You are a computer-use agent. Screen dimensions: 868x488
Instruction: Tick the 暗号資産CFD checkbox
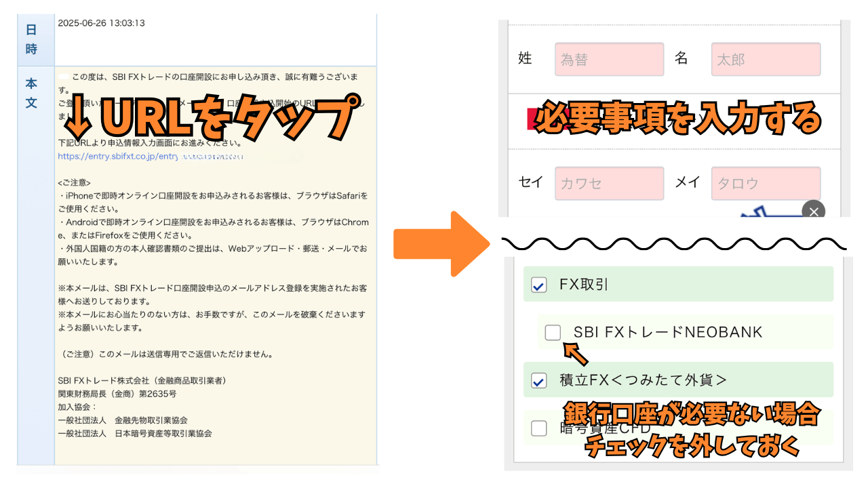tap(539, 428)
